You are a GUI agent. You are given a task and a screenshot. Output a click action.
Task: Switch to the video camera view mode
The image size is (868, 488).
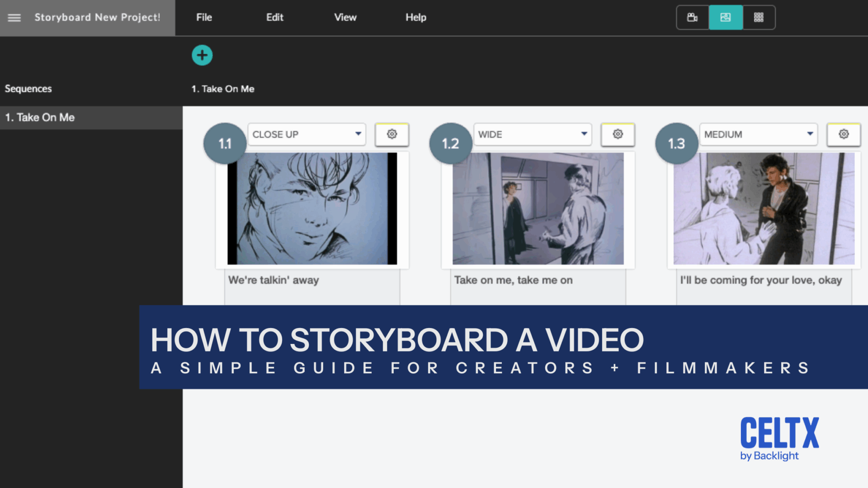[692, 17]
